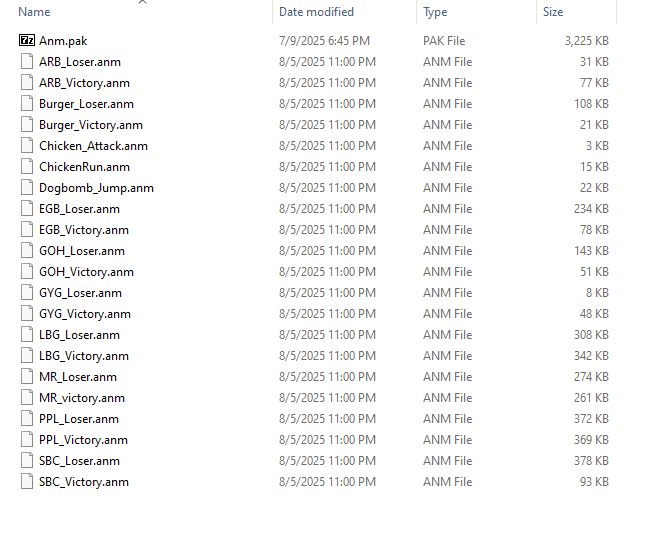This screenshot has height=556, width=658.
Task: Click the file icon next to ARB_Victory.anm
Action: (27, 82)
